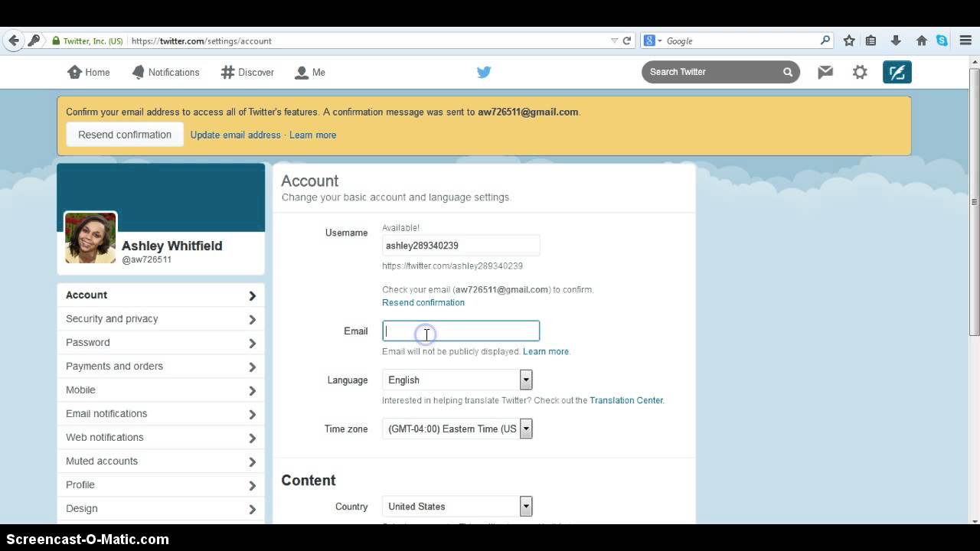Viewport: 980px width, 551px height.
Task: Click the Resend confirmation button
Action: [x=125, y=135]
